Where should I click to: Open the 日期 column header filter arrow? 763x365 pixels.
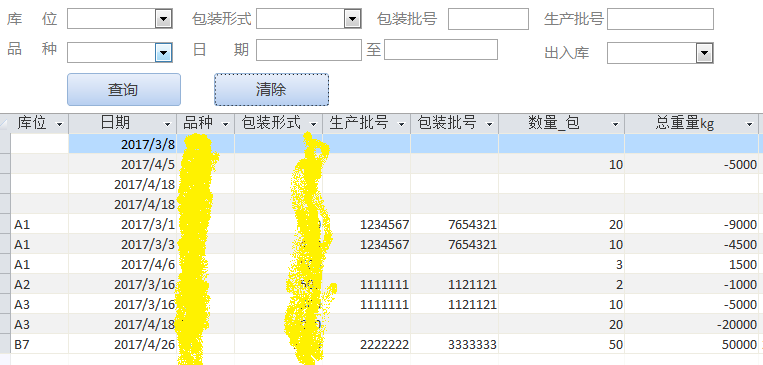(x=168, y=125)
